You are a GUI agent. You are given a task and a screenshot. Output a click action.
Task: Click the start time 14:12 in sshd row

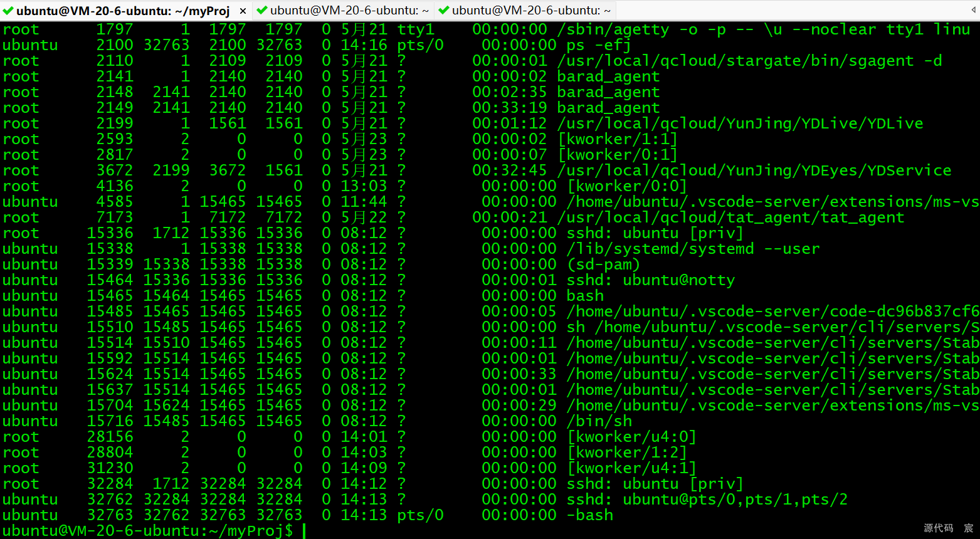(364, 484)
